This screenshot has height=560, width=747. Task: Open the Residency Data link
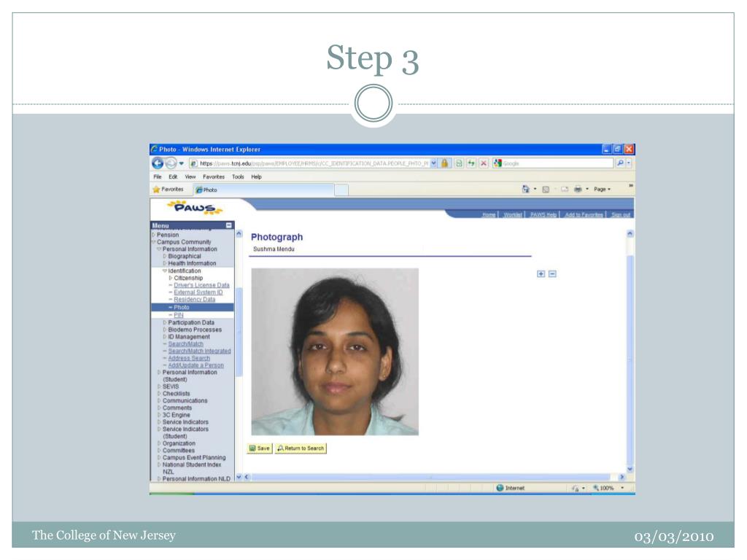pos(194,300)
